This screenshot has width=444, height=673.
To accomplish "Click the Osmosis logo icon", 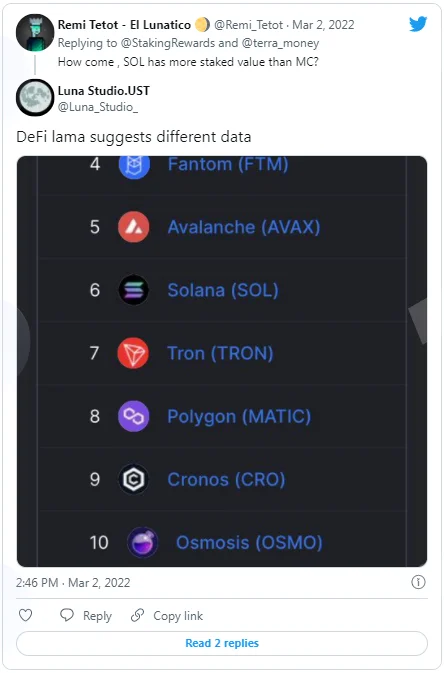I will pyautogui.click(x=143, y=542).
